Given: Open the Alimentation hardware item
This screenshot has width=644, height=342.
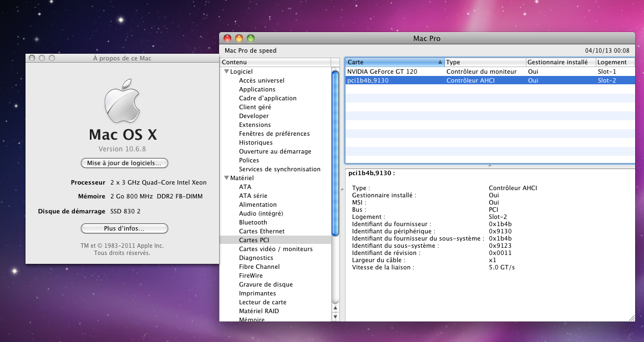Looking at the screenshot, I should (257, 205).
